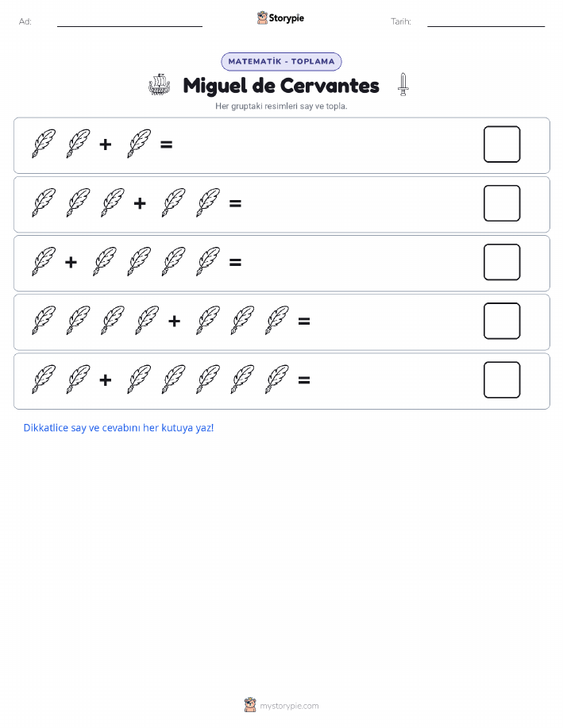563x728 pixels.
Task: Open the mystorypie.com footer link
Action: tap(289, 706)
